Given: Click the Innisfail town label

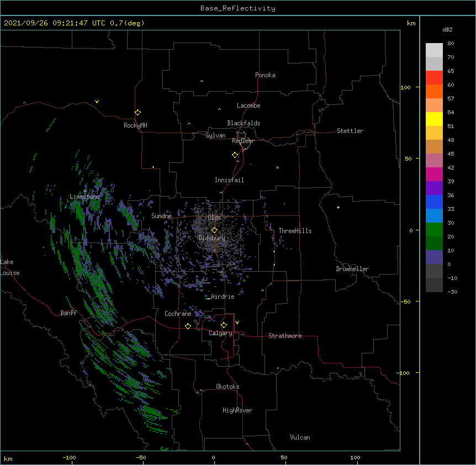Looking at the screenshot, I should pyautogui.click(x=229, y=180).
